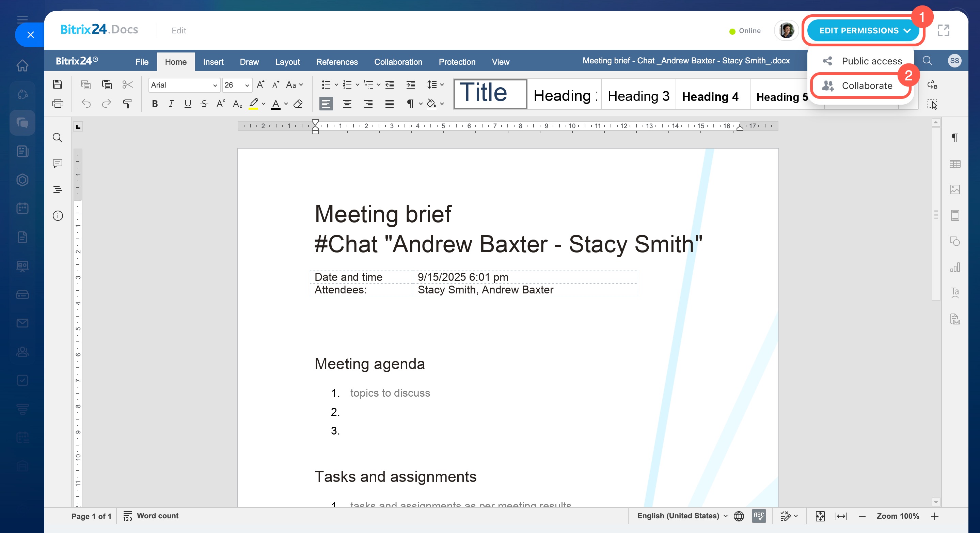This screenshot has width=980, height=533.
Task: Switch to the Layout tab
Action: point(287,62)
